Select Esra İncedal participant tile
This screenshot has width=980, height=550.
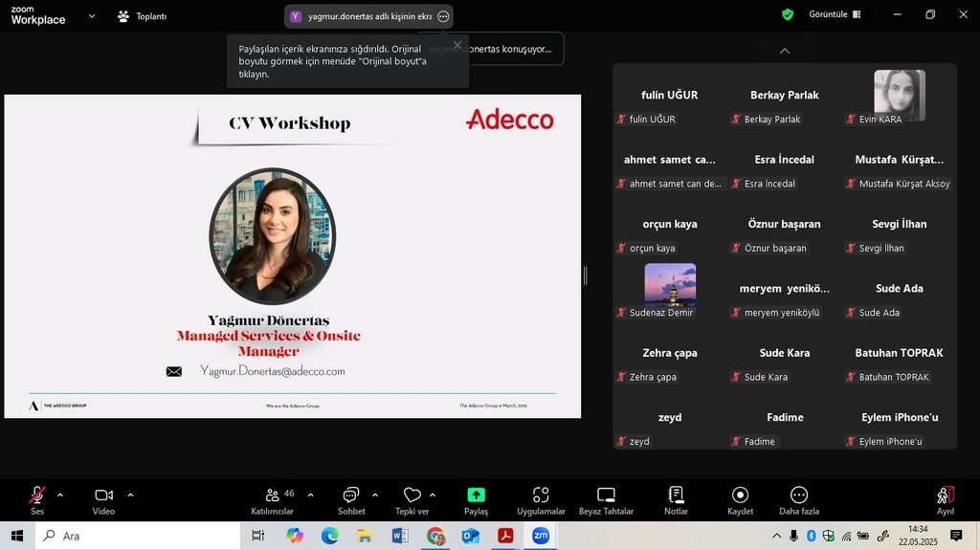tap(785, 160)
